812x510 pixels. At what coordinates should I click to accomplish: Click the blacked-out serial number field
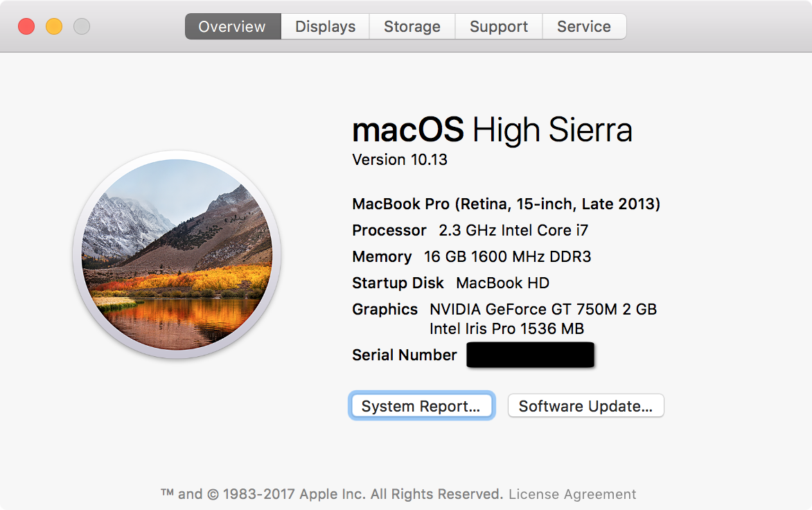point(530,355)
